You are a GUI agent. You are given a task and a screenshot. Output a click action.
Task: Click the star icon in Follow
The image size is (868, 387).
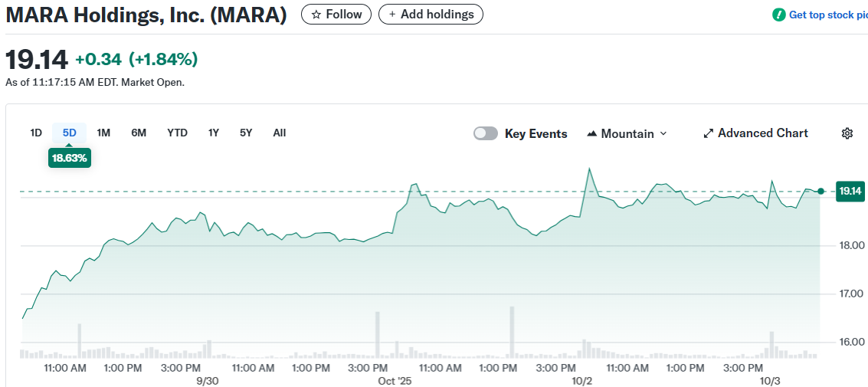[x=316, y=15]
